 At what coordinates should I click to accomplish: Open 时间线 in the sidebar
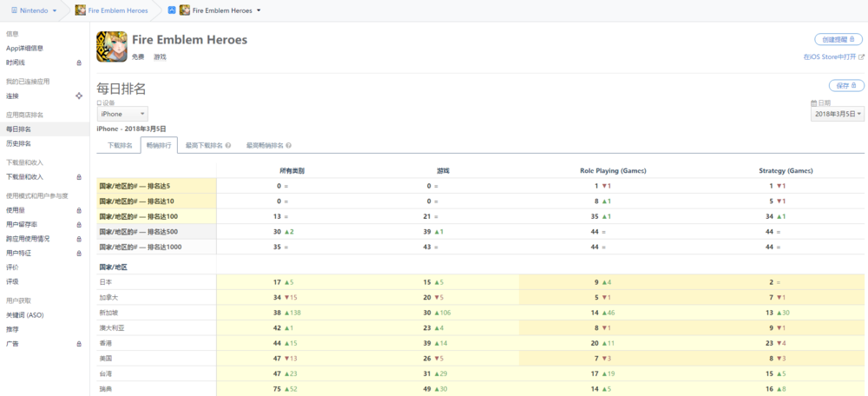(x=16, y=63)
